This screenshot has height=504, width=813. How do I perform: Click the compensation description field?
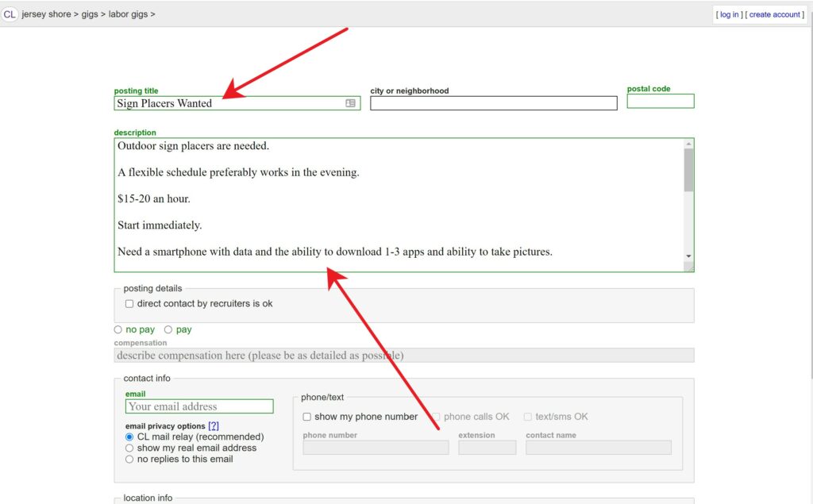coord(404,356)
